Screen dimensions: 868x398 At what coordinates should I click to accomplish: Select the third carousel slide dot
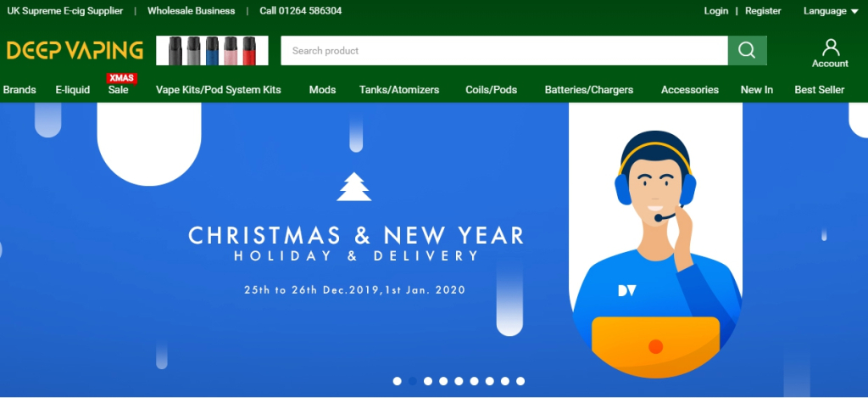(428, 381)
